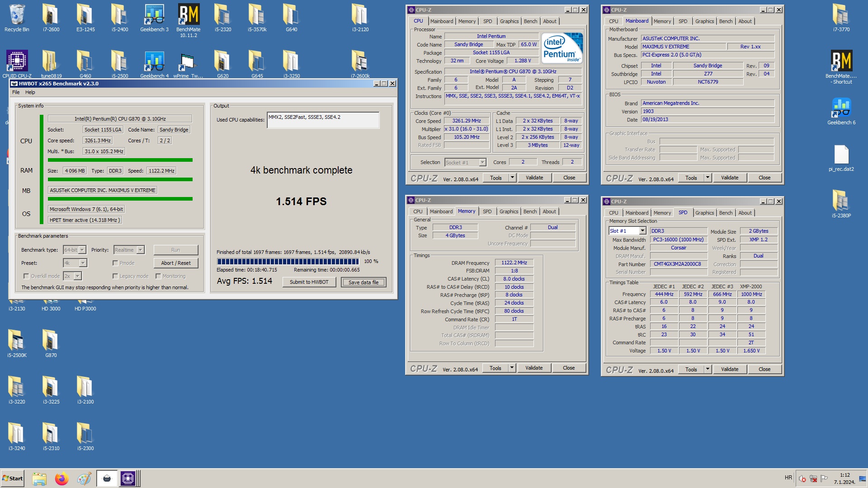
Task: Click the HR language indicator in system tray
Action: 788,478
